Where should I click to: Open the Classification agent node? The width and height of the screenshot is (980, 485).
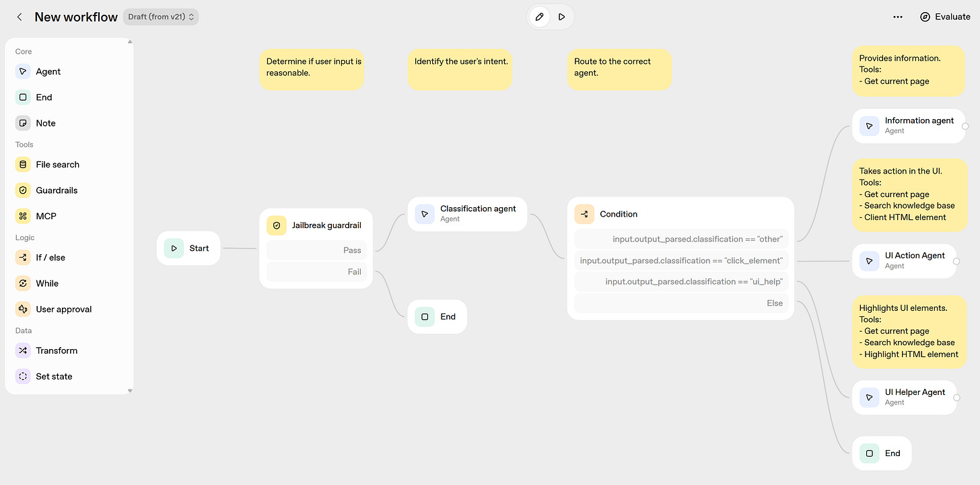pos(467,214)
